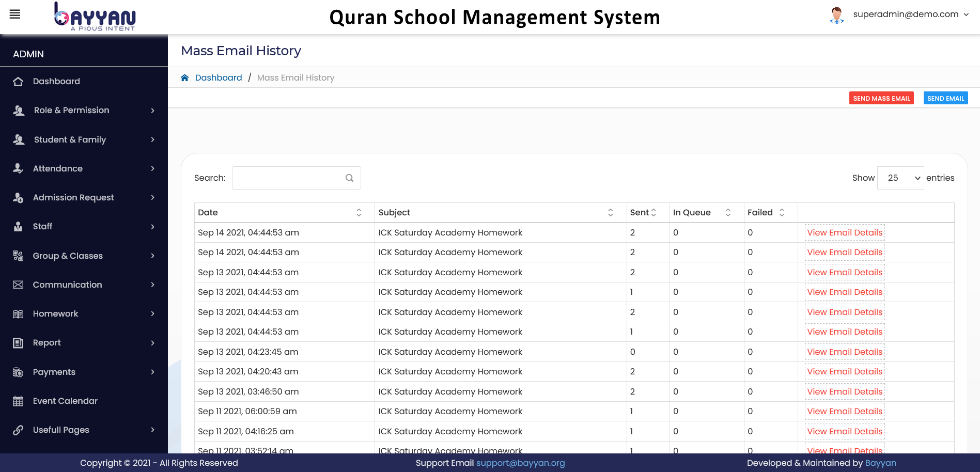The width and height of the screenshot is (980, 472).
Task: Expand Group & Classes submenu chevron
Action: [152, 256]
